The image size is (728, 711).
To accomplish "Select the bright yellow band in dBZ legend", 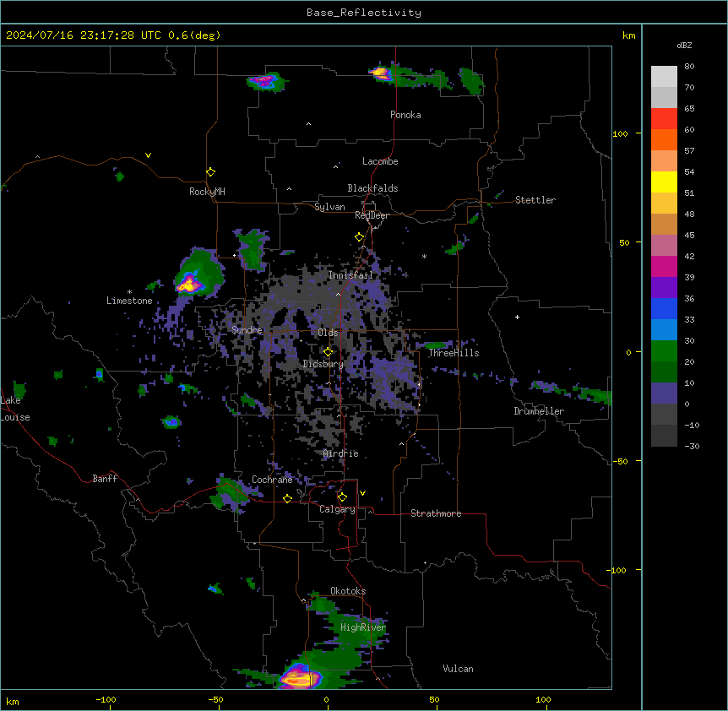I will 664,182.
